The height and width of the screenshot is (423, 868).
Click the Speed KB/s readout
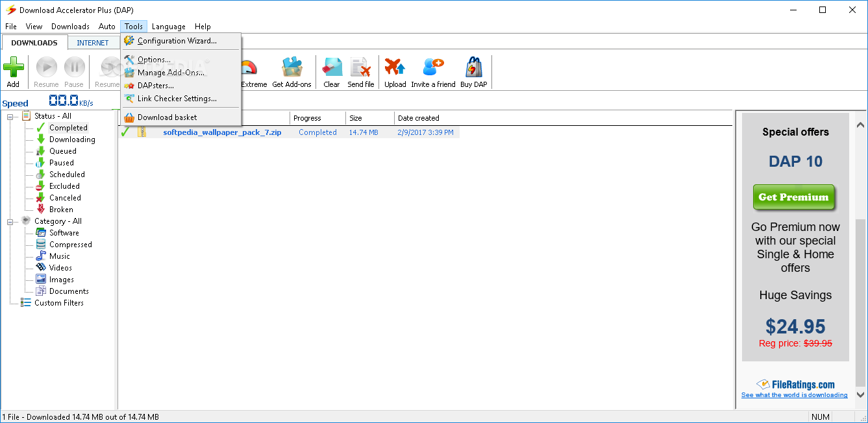click(x=71, y=101)
